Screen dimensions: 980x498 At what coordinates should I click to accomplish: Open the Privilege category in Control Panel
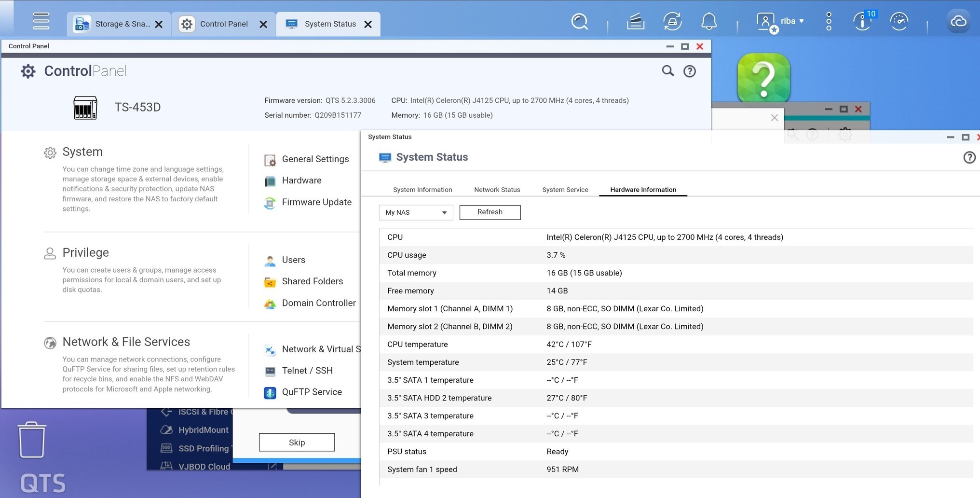tap(85, 253)
